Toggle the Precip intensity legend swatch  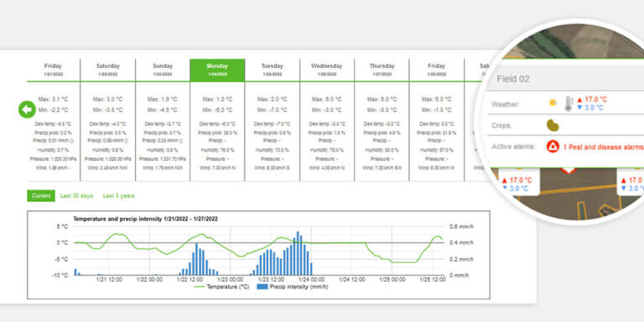tap(262, 287)
